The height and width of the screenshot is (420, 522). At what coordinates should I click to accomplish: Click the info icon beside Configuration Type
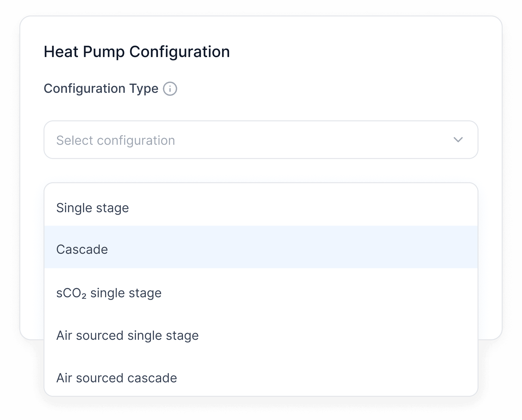[170, 89]
